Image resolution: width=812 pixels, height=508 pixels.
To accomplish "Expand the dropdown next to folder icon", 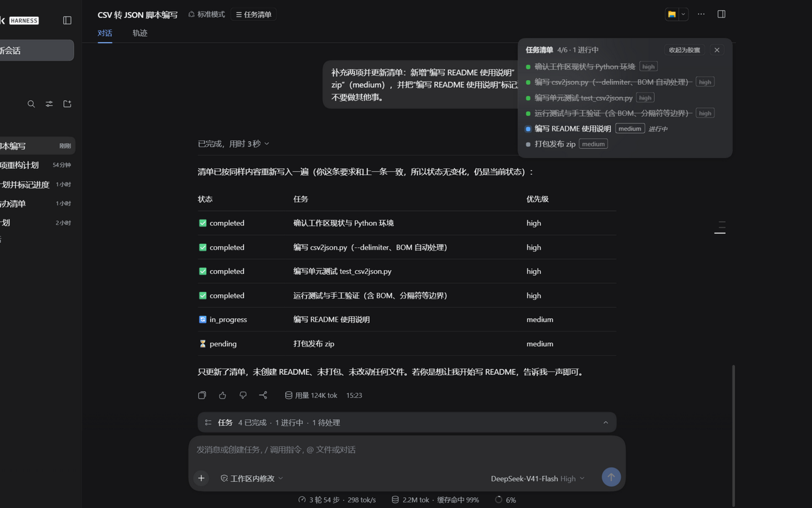I will click(683, 14).
